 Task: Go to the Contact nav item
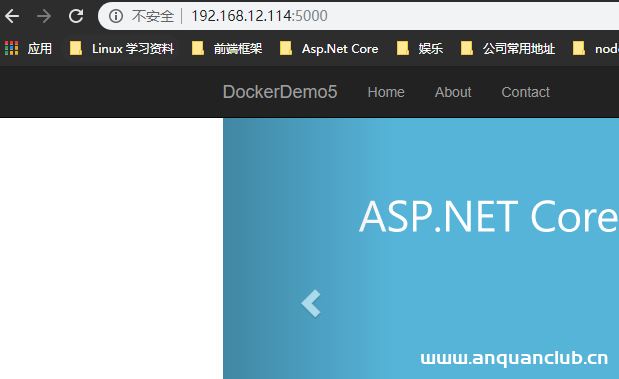(x=525, y=92)
